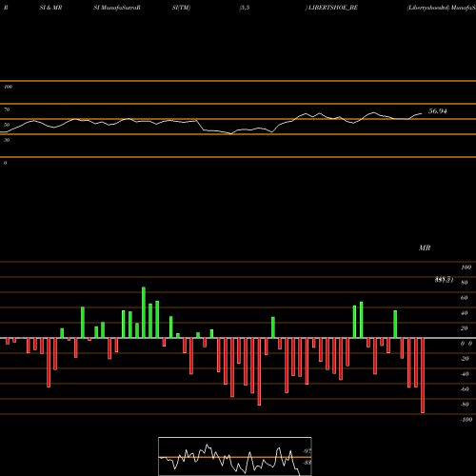Click the MR heading above the histogram
The height and width of the screenshot is (476, 476).
tap(425, 248)
